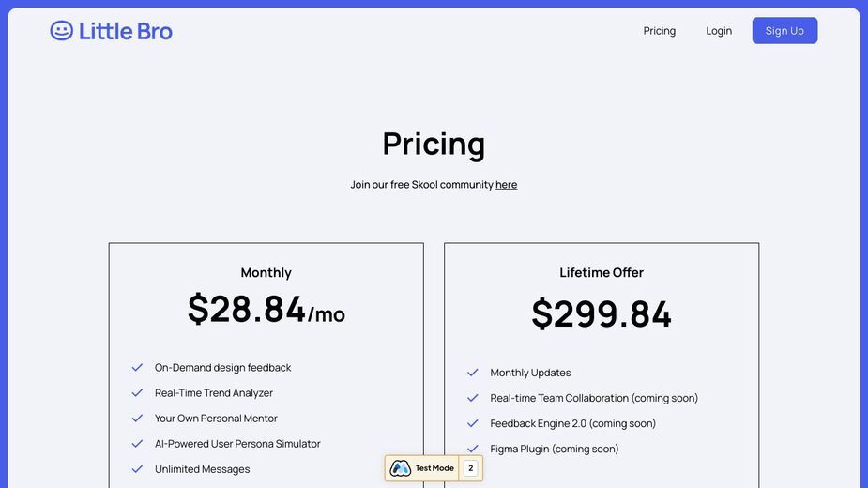Click the checkmark next to Unlimited Messages
Image resolution: width=868 pixels, height=488 pixels.
pyautogui.click(x=137, y=469)
